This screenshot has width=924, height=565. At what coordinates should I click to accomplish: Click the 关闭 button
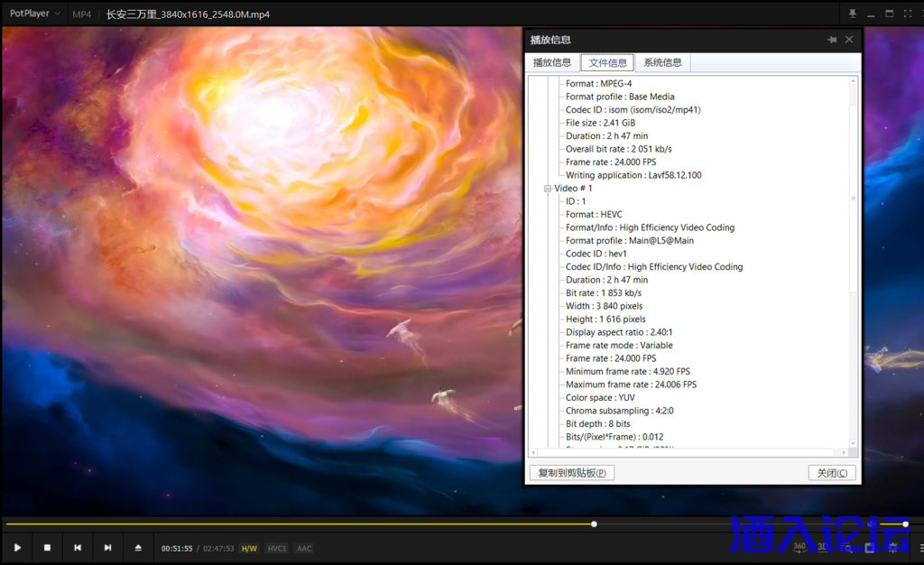(x=831, y=473)
